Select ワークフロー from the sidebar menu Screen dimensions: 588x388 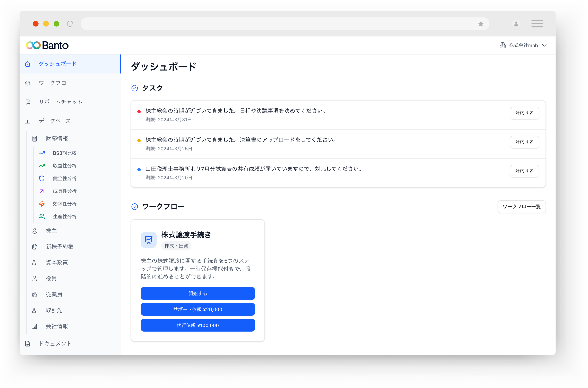55,83
